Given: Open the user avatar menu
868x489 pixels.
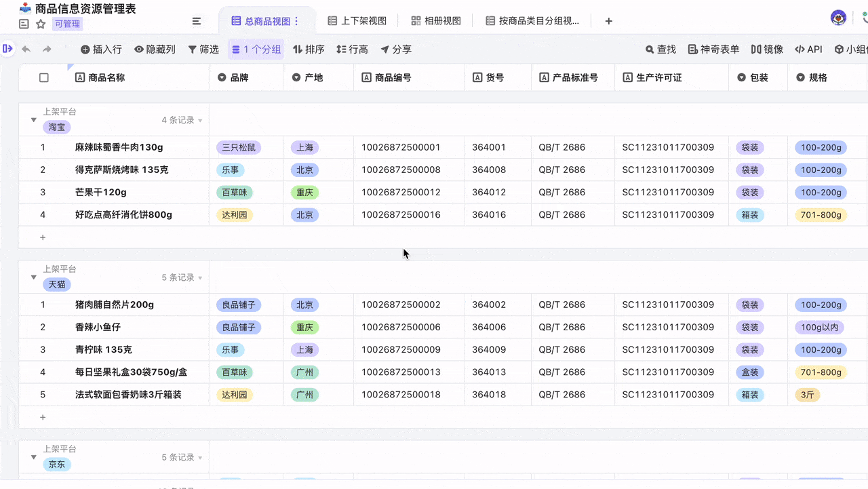Looking at the screenshot, I should (x=838, y=18).
